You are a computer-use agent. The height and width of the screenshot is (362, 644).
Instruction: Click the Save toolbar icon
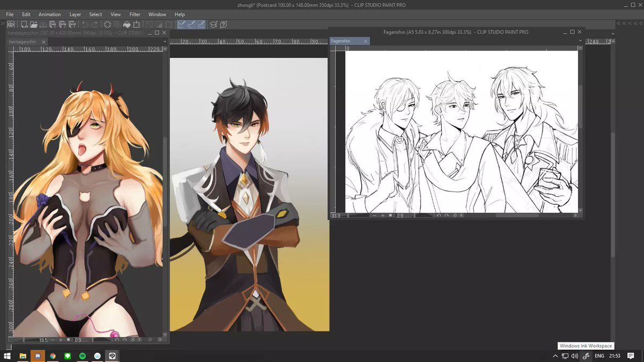point(43,25)
